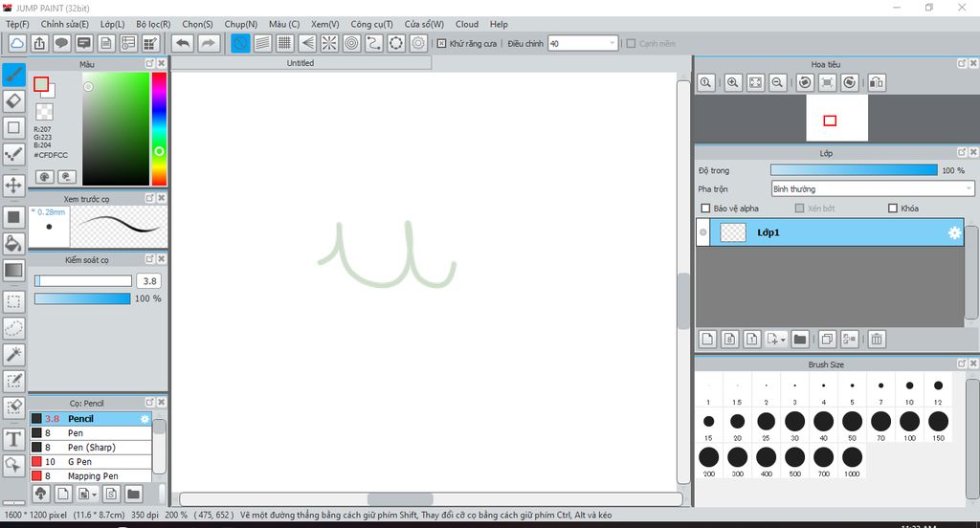Select the Move tool
The height and width of the screenshot is (528, 980).
13,185
